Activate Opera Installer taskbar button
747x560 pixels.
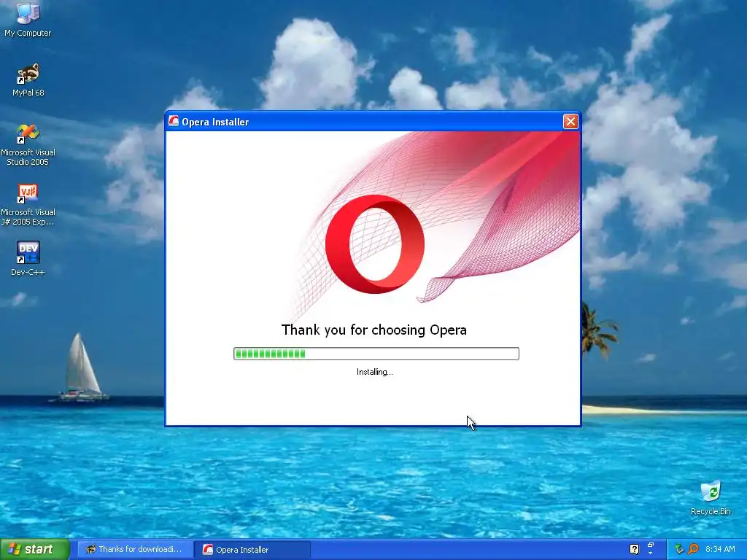pos(252,550)
